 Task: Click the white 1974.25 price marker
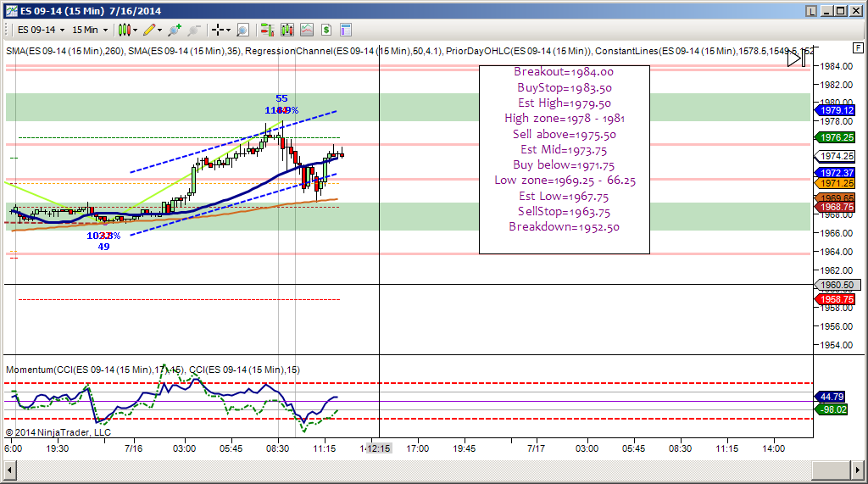(835, 156)
